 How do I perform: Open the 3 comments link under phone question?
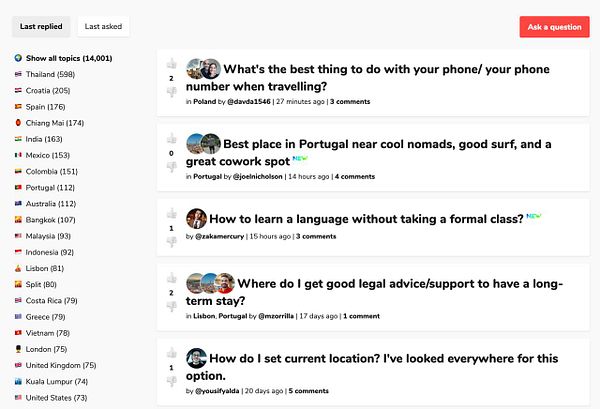(x=350, y=102)
